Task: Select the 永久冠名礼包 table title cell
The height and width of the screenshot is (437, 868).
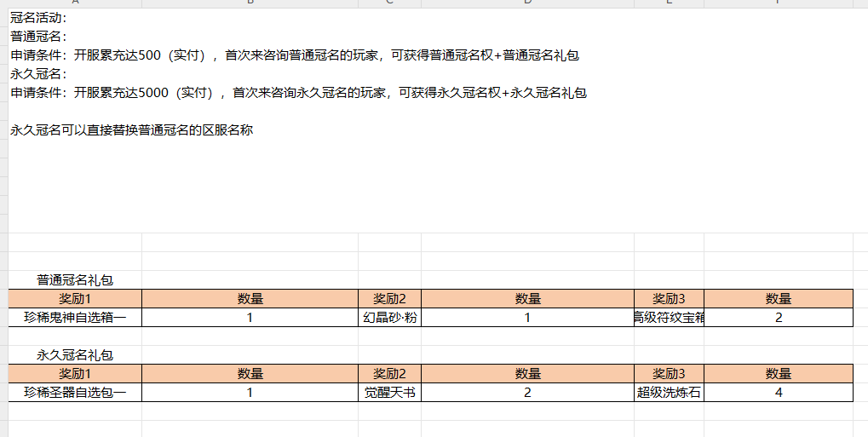Action: pos(75,354)
